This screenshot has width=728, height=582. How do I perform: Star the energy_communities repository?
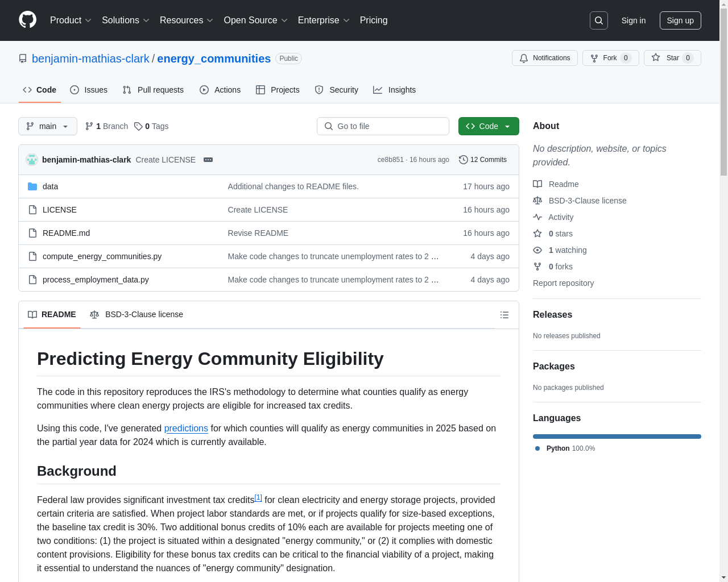coord(672,58)
